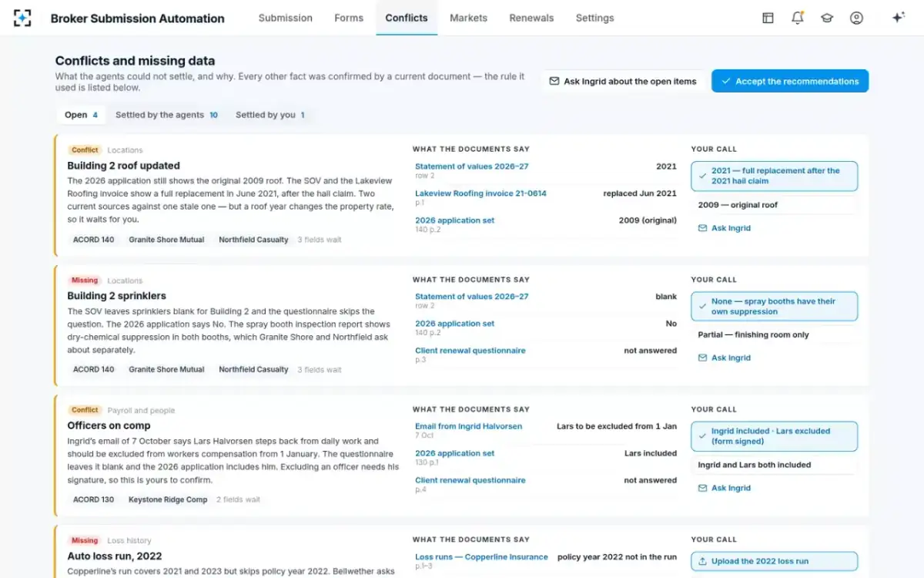This screenshot has width=924, height=578.
Task: Select the Conflicts tab
Action: [x=407, y=18]
